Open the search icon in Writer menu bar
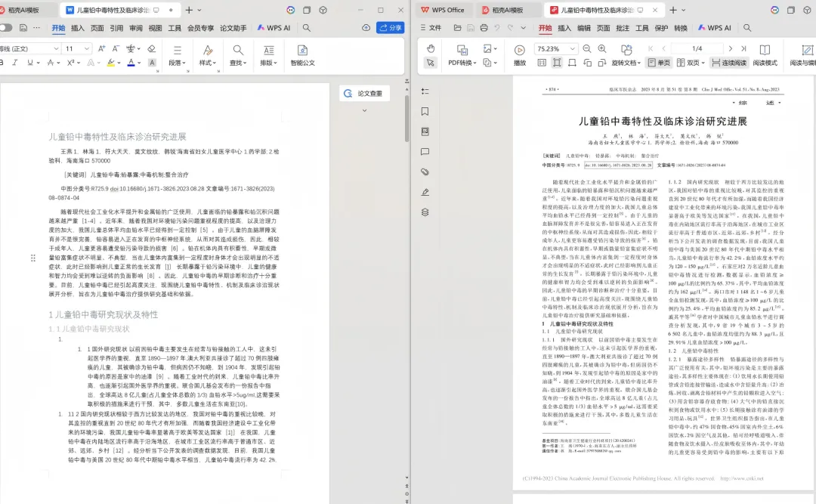 pos(307,28)
